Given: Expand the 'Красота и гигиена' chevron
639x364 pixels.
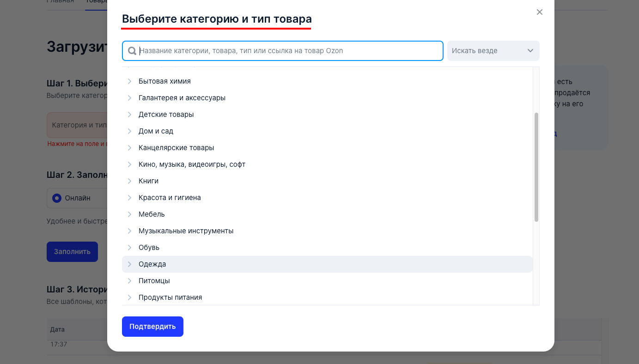Looking at the screenshot, I should 130,198.
